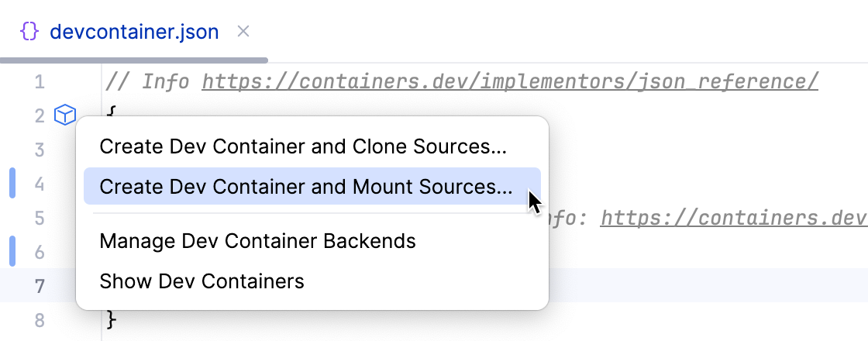The width and height of the screenshot is (868, 341).
Task: Click the "// Info" comment text on line 1
Action: pos(148,81)
